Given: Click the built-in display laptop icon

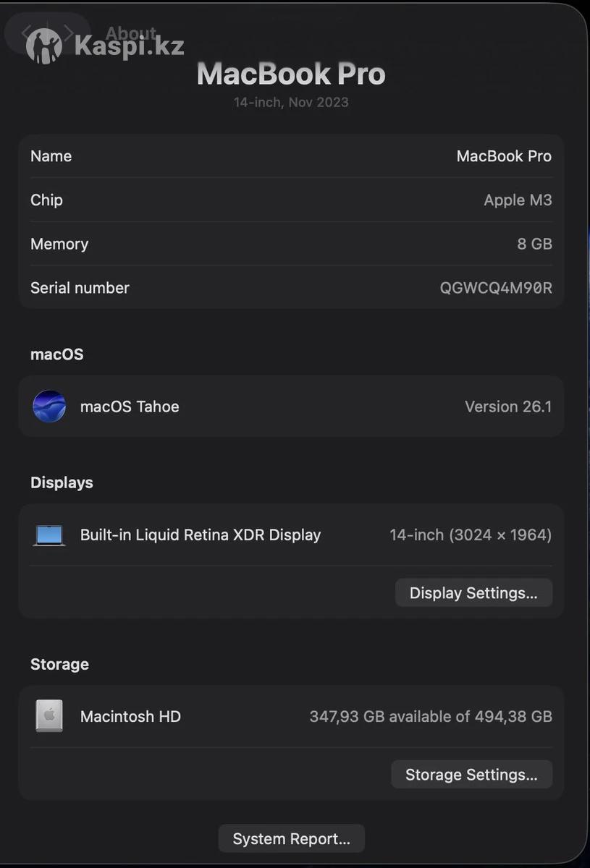Looking at the screenshot, I should tap(49, 535).
